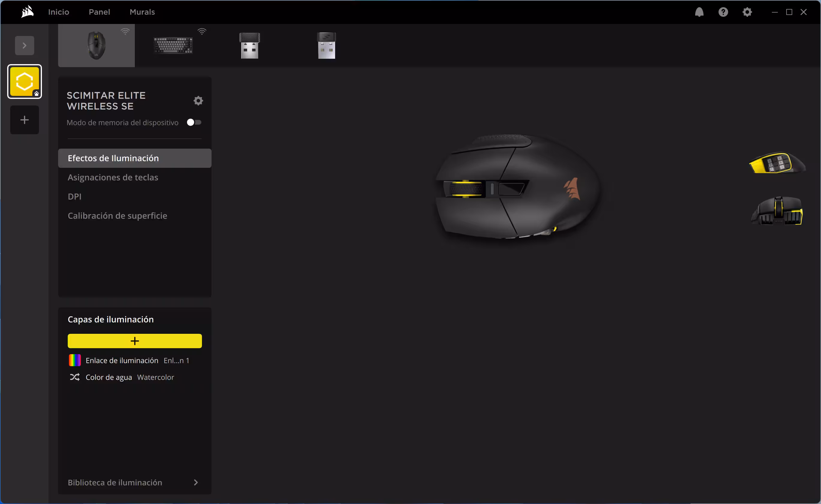Select the second USB dongle device
The width and height of the screenshot is (821, 504).
tap(326, 45)
